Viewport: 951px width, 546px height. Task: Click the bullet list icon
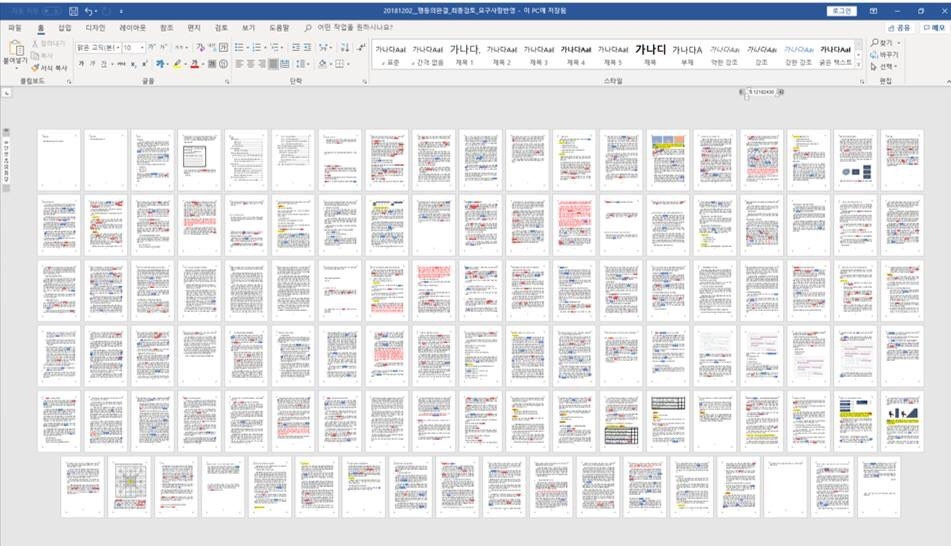click(x=239, y=47)
